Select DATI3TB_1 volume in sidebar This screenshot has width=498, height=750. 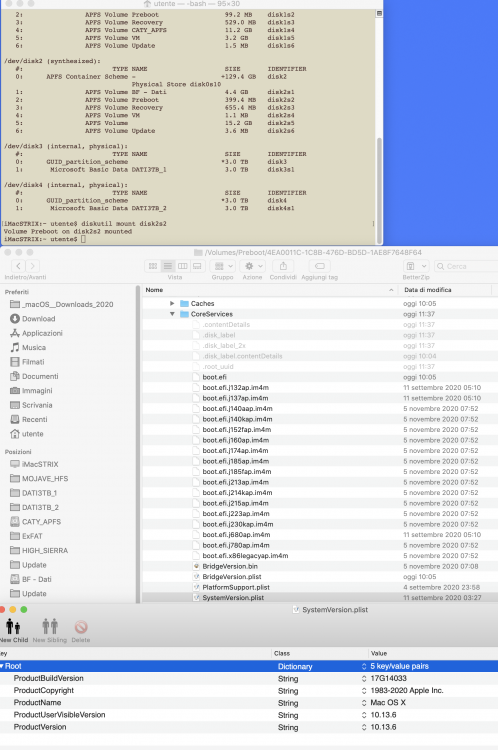tap(33, 493)
